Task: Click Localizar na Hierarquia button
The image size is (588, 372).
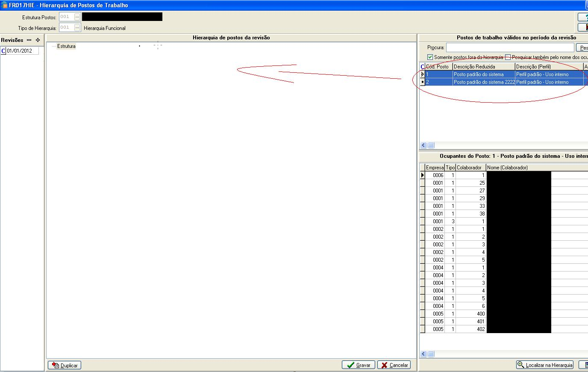Action: [x=545, y=365]
